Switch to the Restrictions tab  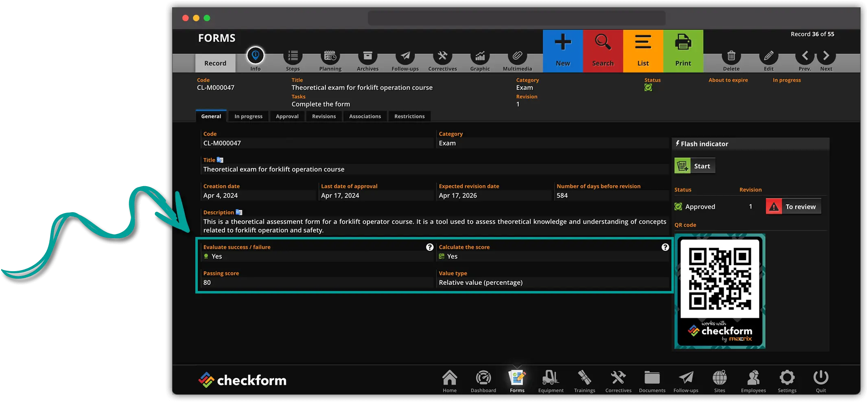[409, 116]
